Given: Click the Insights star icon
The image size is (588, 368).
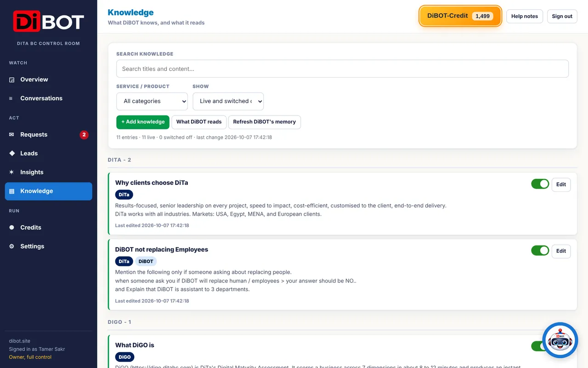Looking at the screenshot, I should (12, 172).
